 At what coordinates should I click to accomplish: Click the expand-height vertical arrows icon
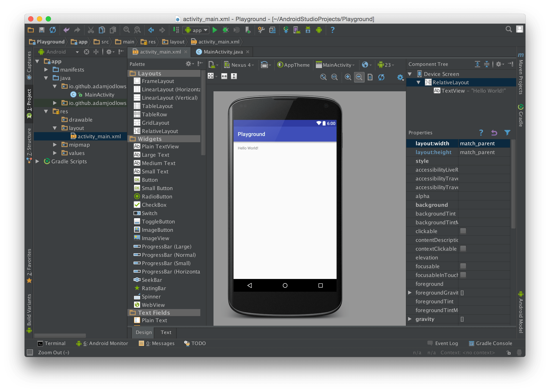click(234, 77)
